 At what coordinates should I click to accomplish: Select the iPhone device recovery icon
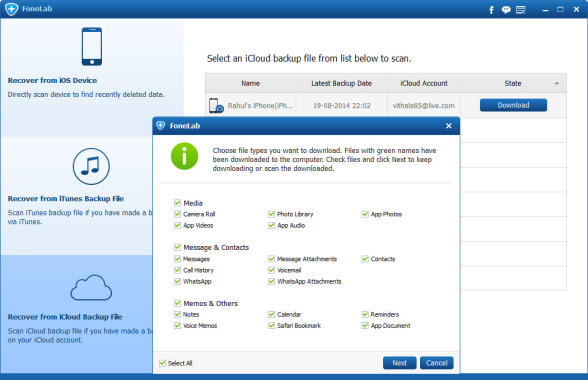click(92, 47)
